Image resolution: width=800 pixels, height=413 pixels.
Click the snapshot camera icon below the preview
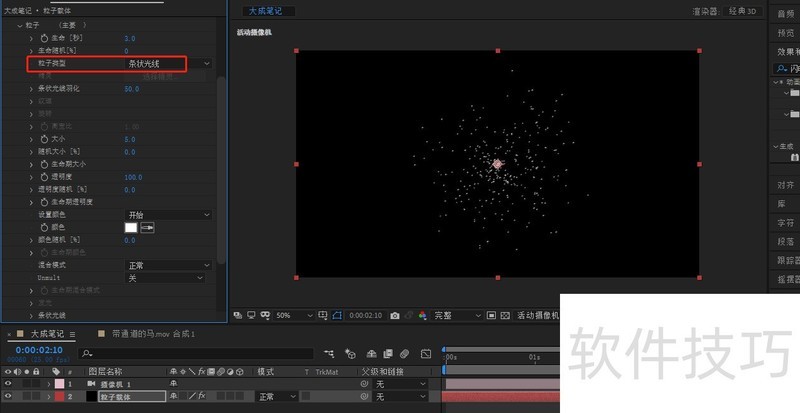pos(396,315)
